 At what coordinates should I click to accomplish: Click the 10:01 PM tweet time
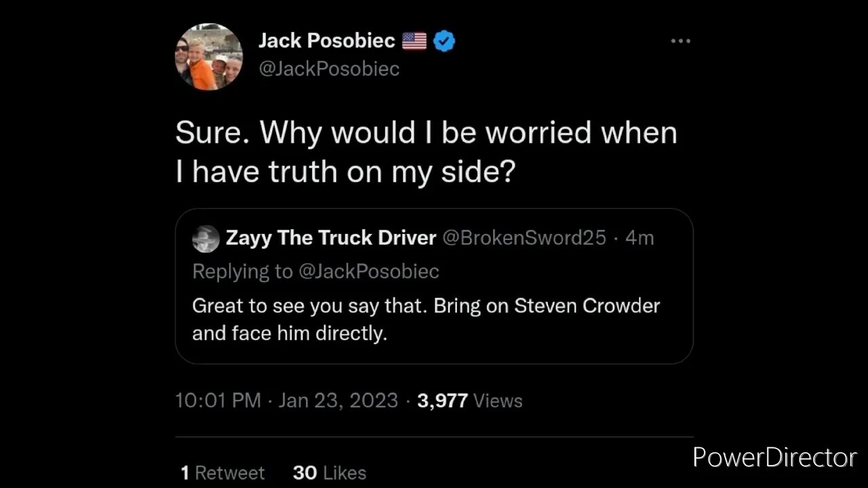(x=218, y=401)
